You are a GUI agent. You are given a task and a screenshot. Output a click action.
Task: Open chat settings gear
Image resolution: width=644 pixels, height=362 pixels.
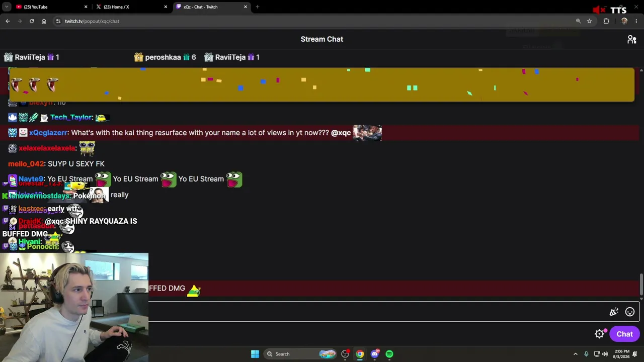[599, 334]
